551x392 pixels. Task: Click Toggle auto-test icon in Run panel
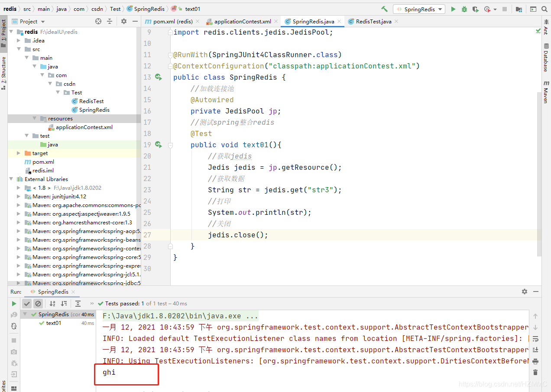point(14,326)
